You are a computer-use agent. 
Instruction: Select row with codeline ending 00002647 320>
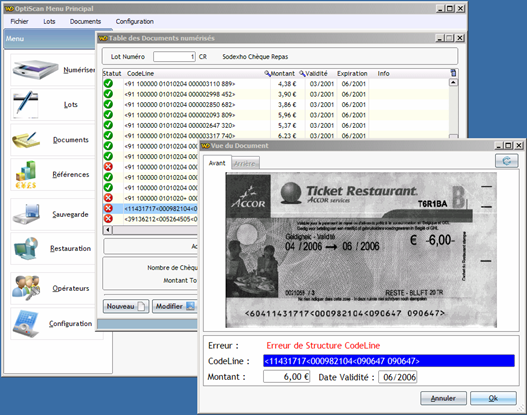(276, 125)
